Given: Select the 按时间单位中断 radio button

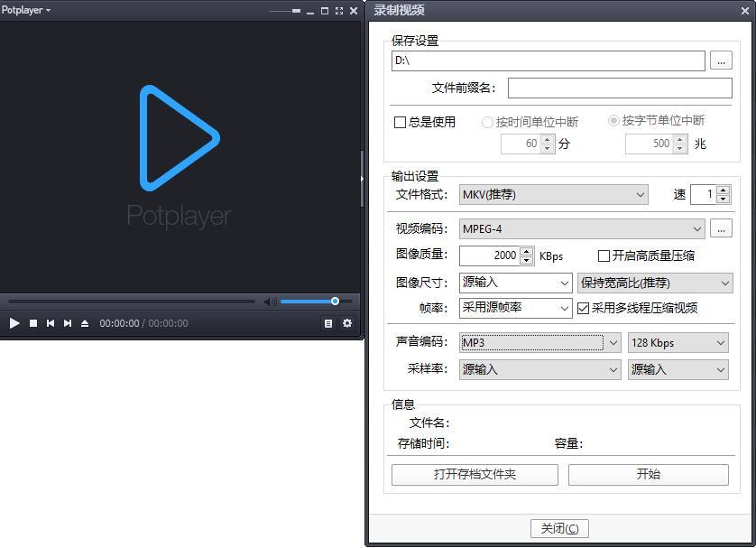Looking at the screenshot, I should (x=488, y=122).
